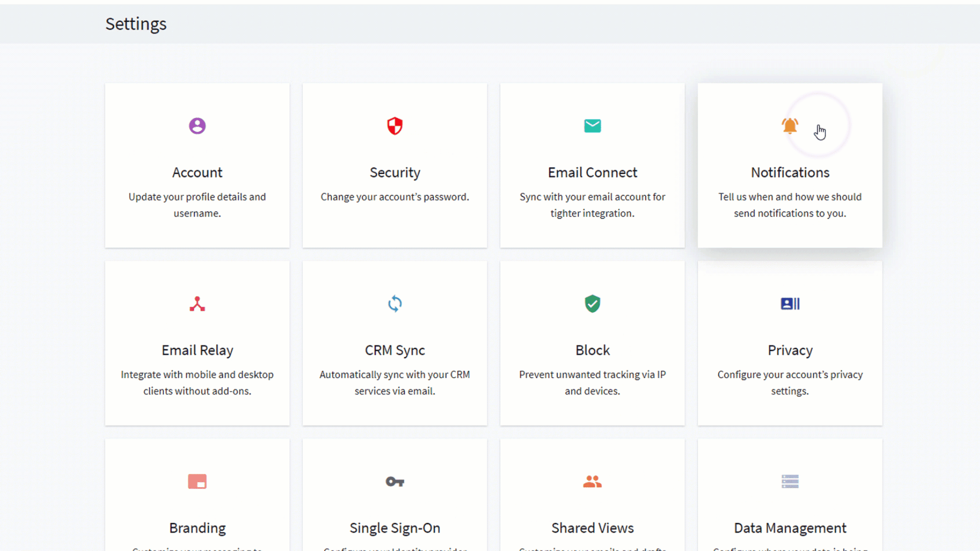Go to the Notifications heading

click(790, 172)
